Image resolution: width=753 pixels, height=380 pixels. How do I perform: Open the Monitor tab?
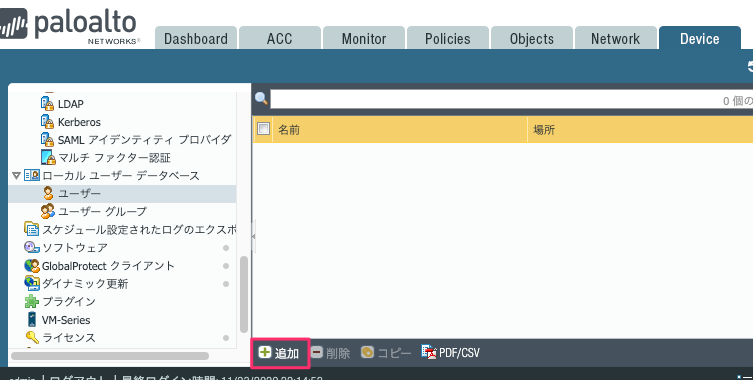coord(364,38)
